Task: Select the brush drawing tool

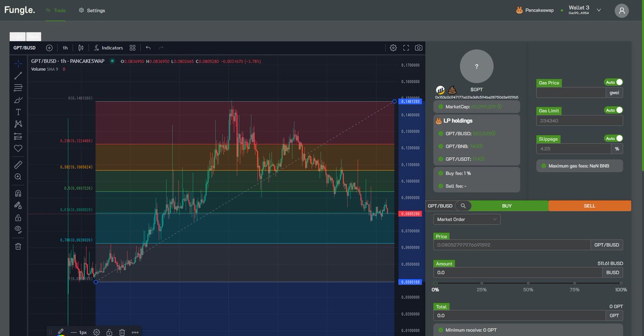Action: point(18,100)
